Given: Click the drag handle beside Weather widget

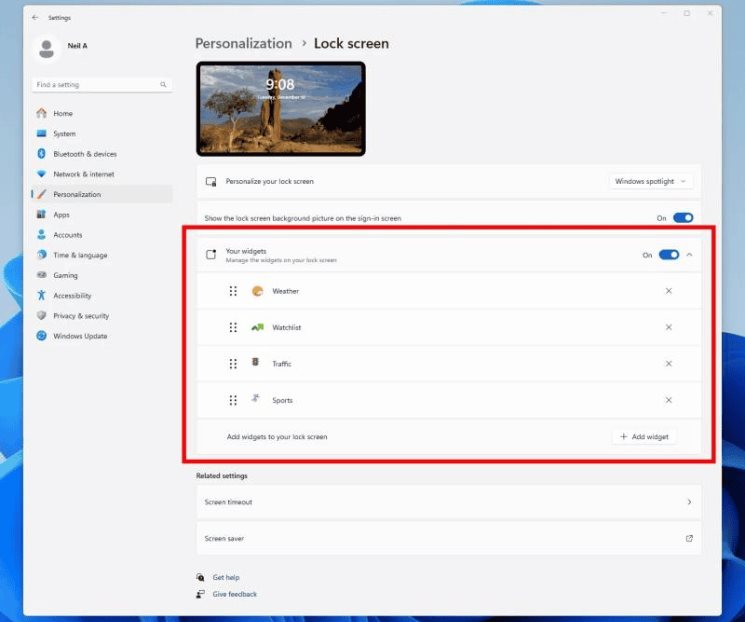Looking at the screenshot, I should coord(233,291).
